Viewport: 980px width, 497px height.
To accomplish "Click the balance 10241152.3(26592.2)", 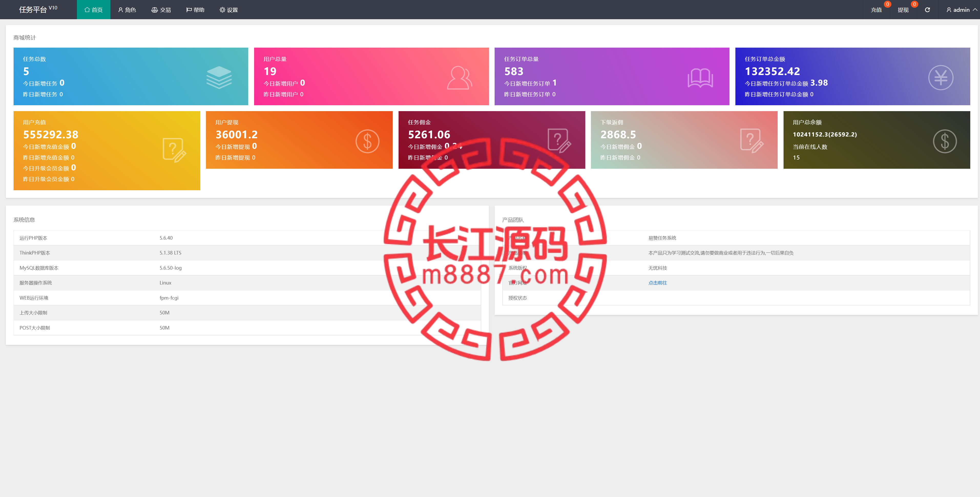I will click(825, 134).
